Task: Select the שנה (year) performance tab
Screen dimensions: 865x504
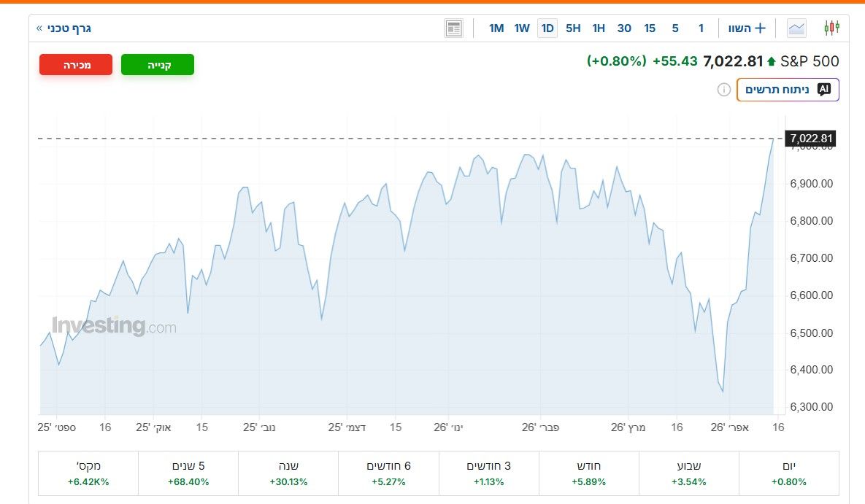Action: tap(288, 473)
